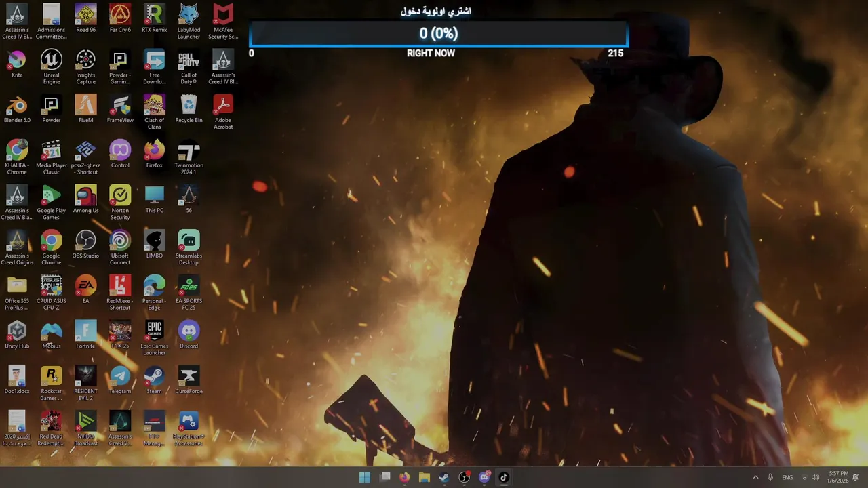Open the Media Player Classic icon

(x=52, y=157)
